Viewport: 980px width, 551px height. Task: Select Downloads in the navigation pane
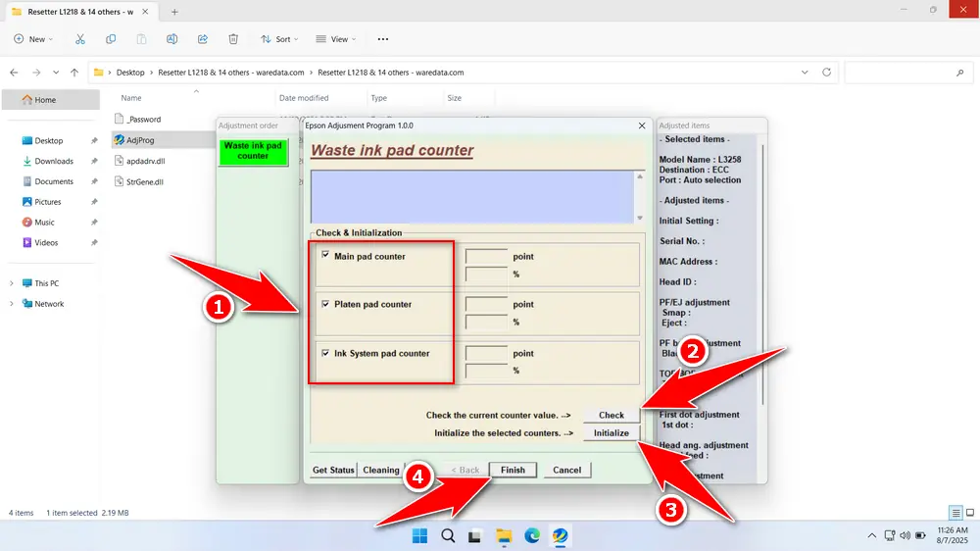(54, 161)
